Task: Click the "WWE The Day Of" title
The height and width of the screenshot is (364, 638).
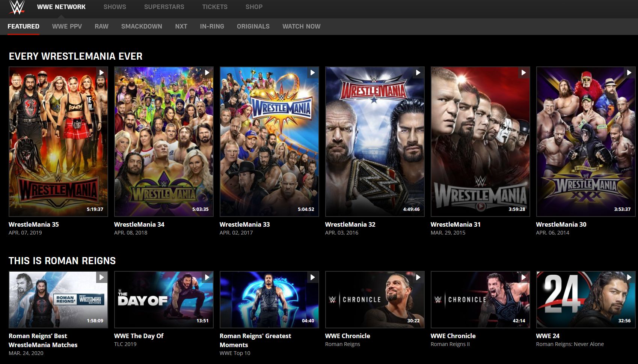Action: click(139, 336)
